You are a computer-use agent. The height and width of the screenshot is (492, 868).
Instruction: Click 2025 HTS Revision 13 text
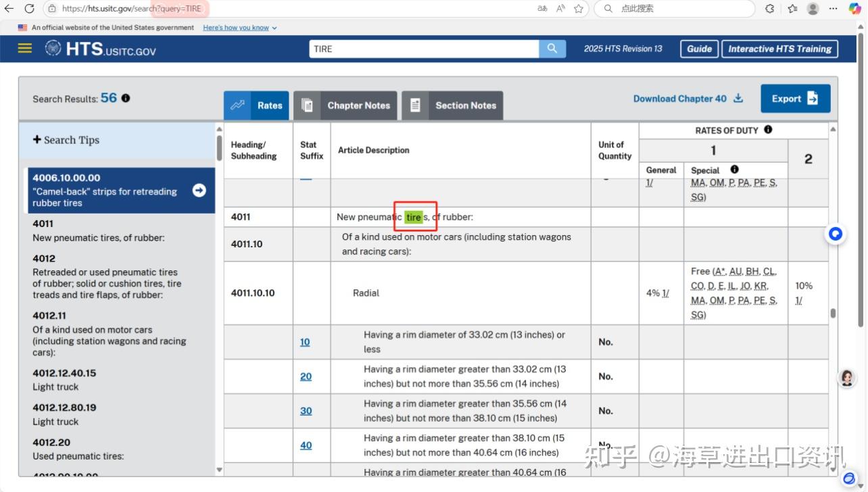click(623, 49)
